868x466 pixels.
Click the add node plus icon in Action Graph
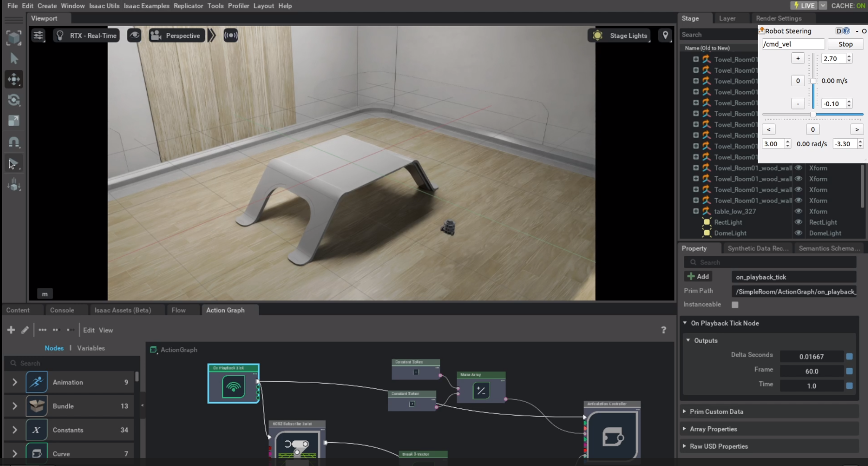pyautogui.click(x=11, y=330)
